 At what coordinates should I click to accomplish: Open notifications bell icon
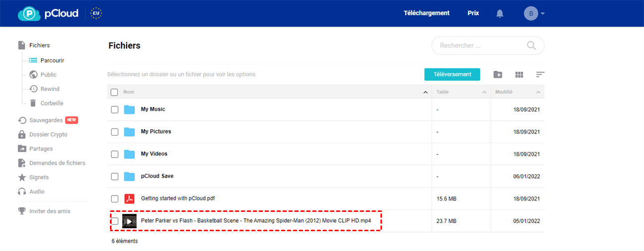point(500,13)
